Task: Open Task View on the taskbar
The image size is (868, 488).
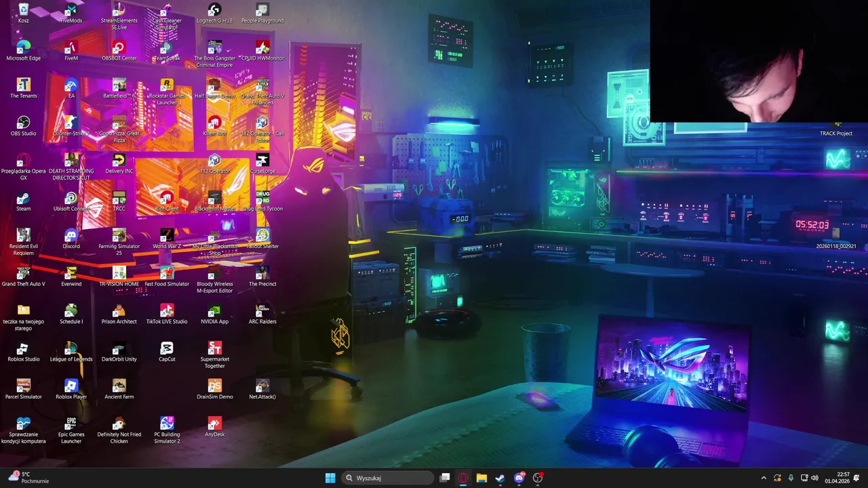Action: [445, 478]
